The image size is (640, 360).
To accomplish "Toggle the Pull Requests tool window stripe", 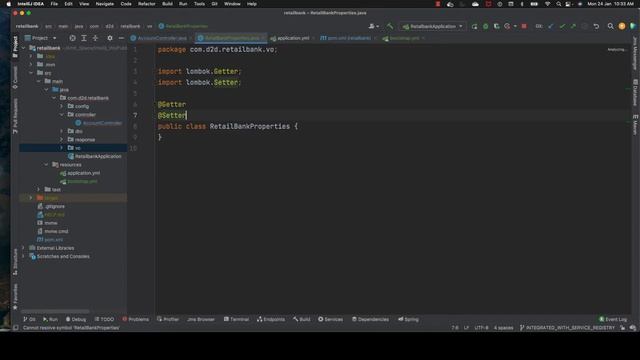I will [x=15, y=116].
